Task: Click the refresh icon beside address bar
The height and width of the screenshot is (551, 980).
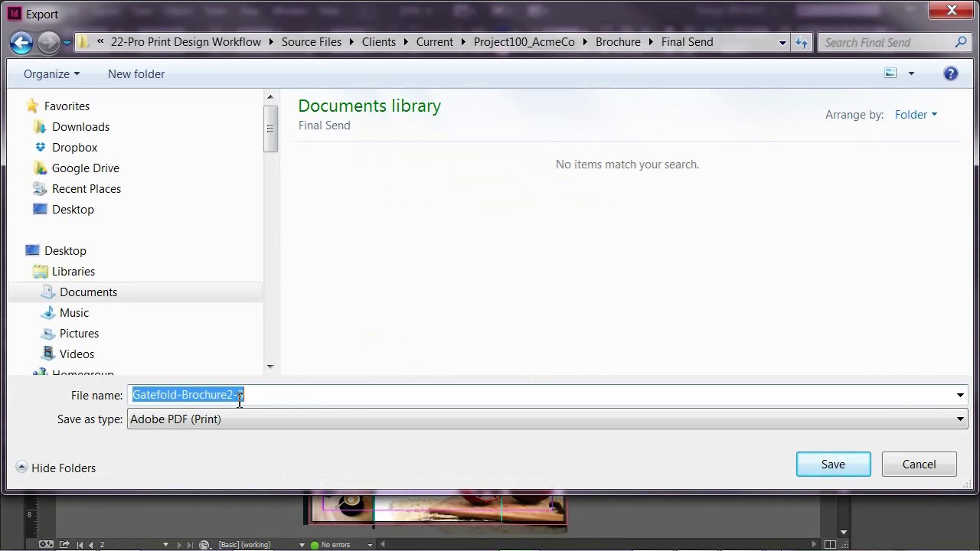Action: [802, 43]
